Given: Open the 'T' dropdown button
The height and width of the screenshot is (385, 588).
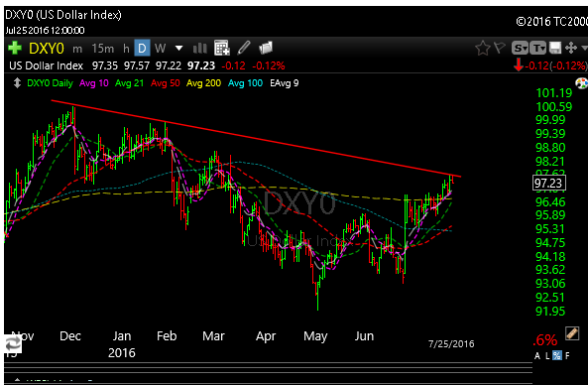Looking at the screenshot, I should coord(538,48).
